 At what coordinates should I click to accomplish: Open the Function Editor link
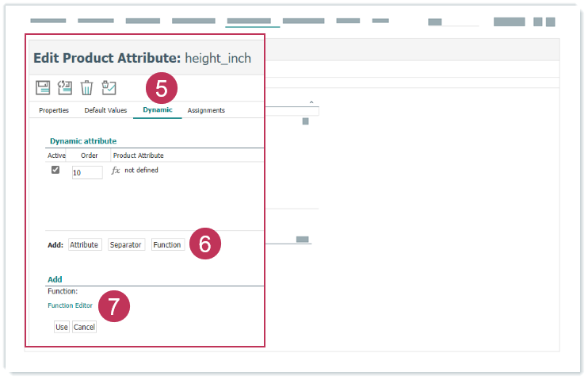70,305
